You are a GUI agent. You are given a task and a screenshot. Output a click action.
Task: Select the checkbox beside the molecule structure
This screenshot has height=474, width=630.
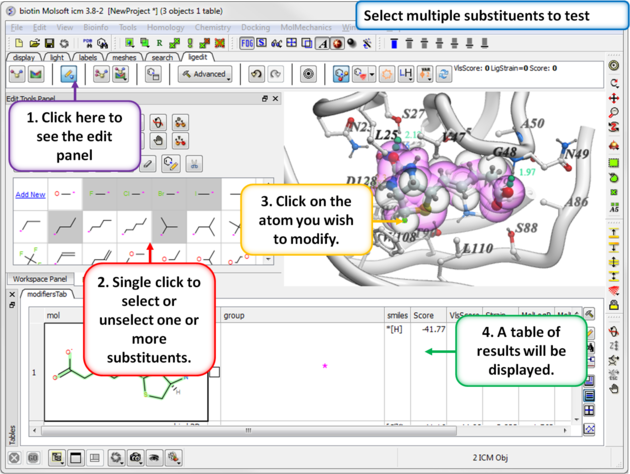click(215, 372)
